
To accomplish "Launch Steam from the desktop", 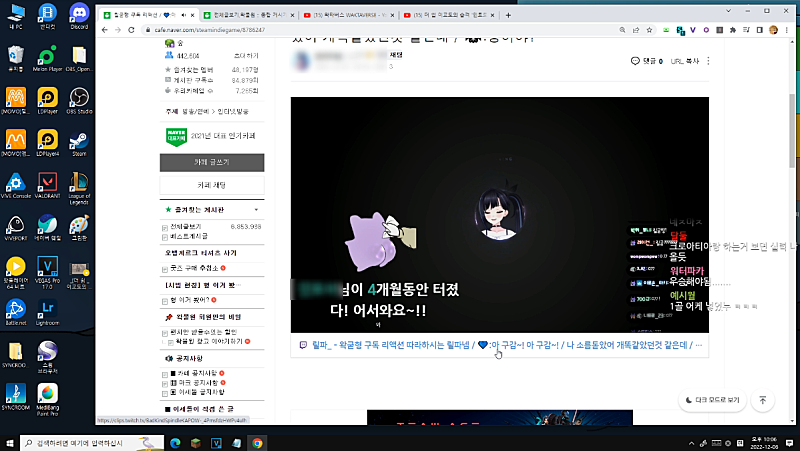I will pyautogui.click(x=79, y=143).
